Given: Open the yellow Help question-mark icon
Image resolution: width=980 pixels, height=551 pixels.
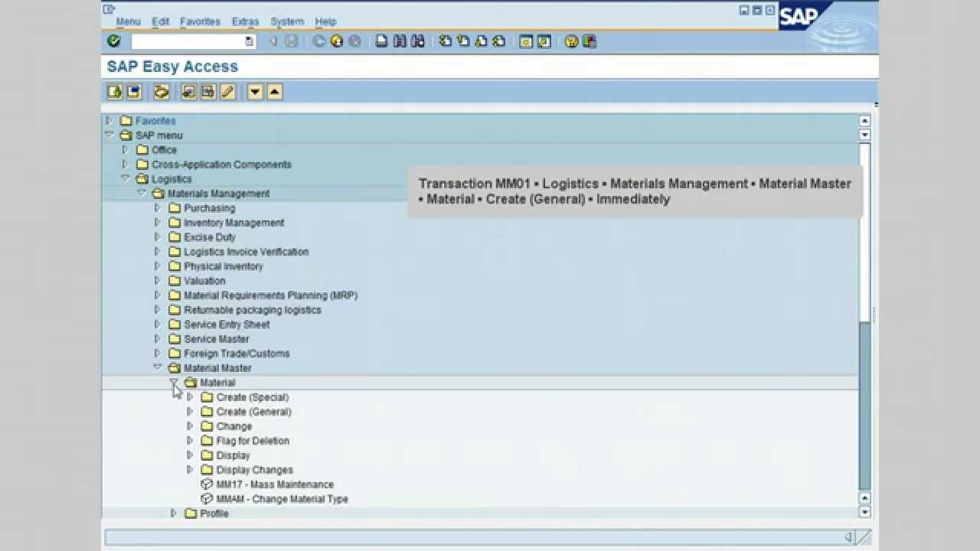Looking at the screenshot, I should [571, 41].
